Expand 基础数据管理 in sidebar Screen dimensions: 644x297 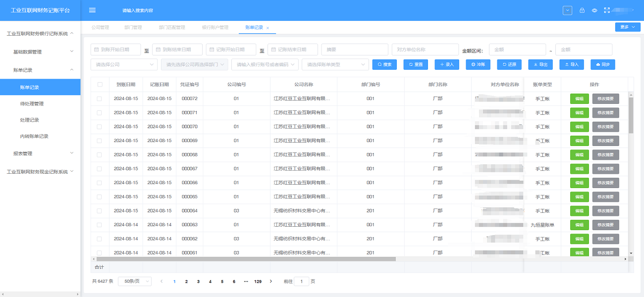pos(40,51)
